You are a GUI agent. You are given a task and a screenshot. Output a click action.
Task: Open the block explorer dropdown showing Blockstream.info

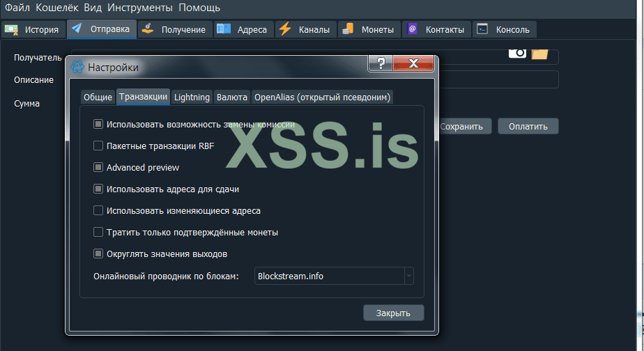334,276
